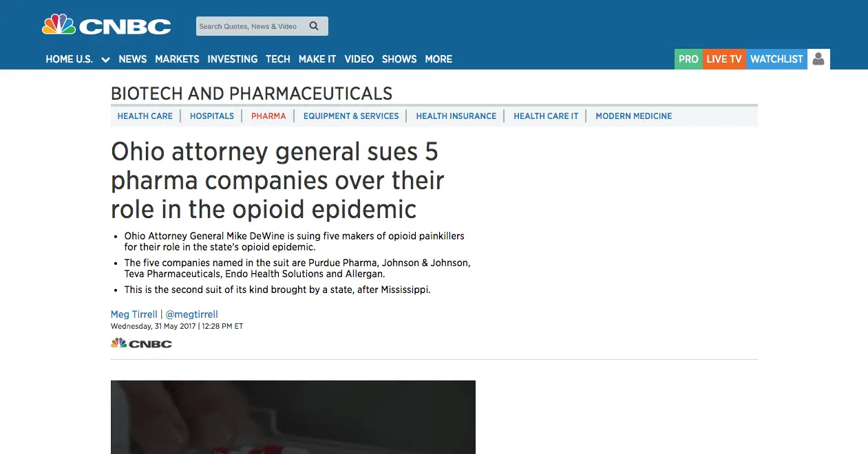Open the MAKE IT section
This screenshot has width=868, height=454.
point(317,59)
